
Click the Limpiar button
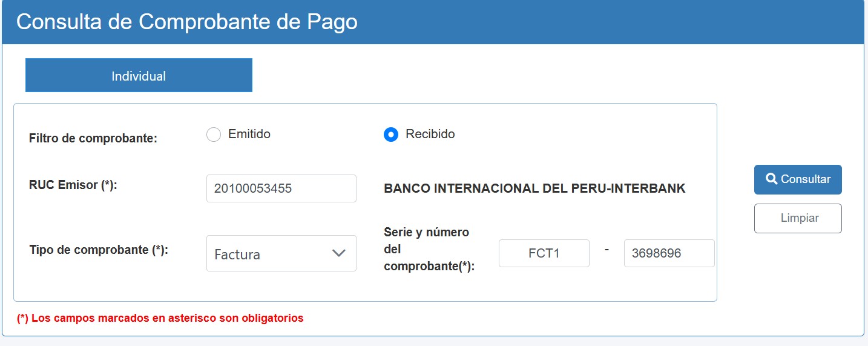(798, 218)
